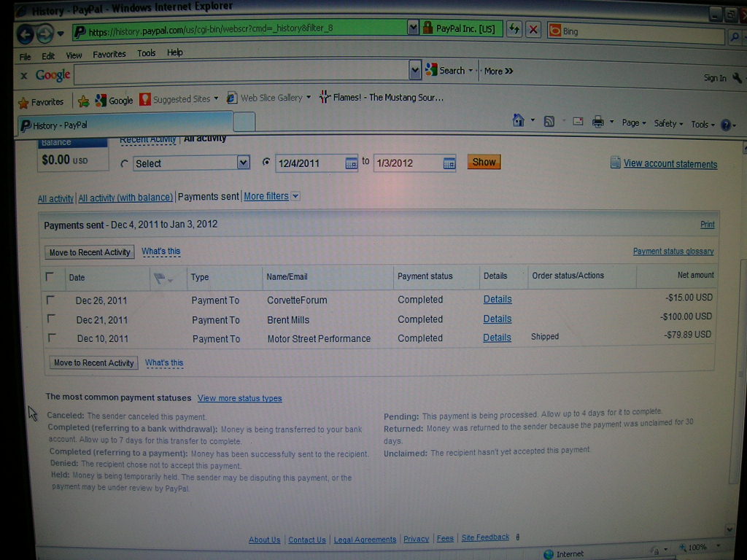Click the Refresh page icon

pyautogui.click(x=514, y=29)
